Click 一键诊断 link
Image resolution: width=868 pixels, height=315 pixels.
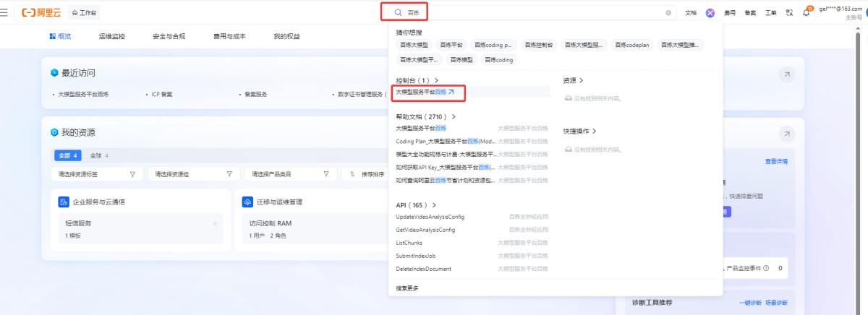[x=751, y=303]
